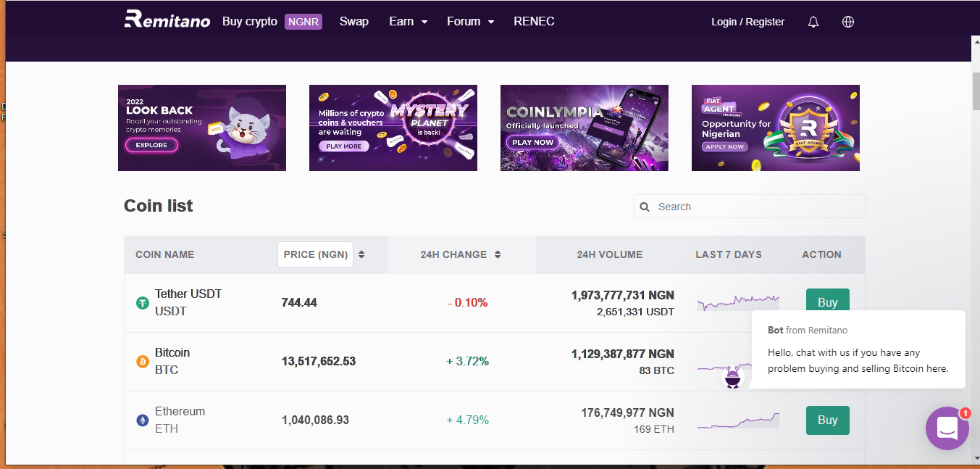Screen dimensions: 980x469
Task: Click Bitcoin change +3.72%
Action: point(467,362)
